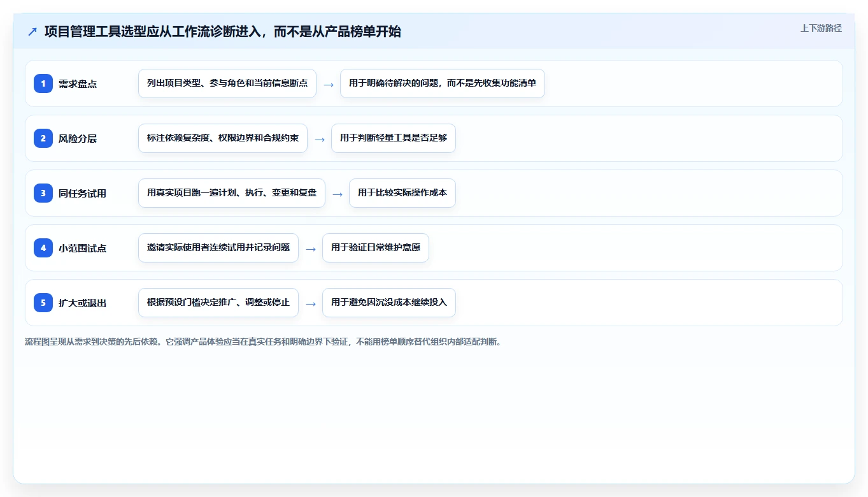Click the 同任务试用 step label
868x497 pixels.
pos(82,193)
